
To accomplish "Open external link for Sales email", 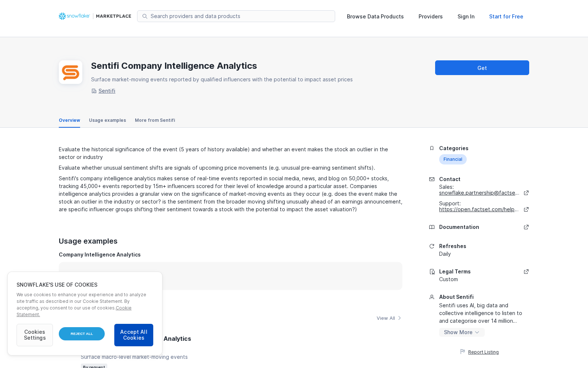I will (526, 193).
